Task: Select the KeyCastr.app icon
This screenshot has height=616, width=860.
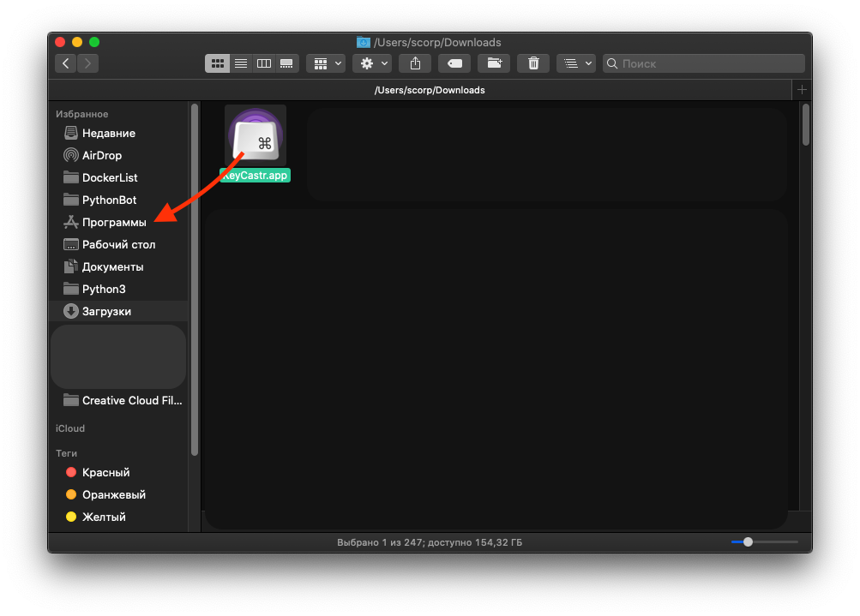Action: point(256,135)
